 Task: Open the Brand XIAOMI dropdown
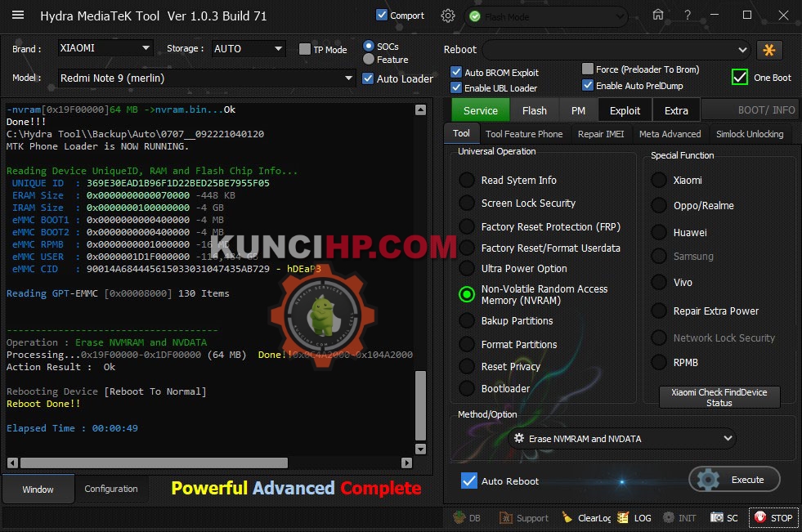coord(105,48)
